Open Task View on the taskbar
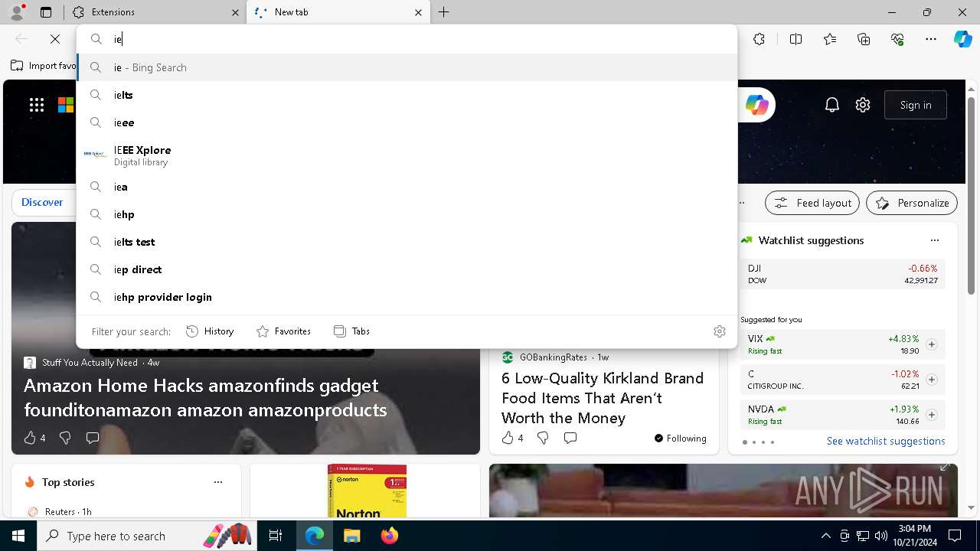 (x=276, y=536)
